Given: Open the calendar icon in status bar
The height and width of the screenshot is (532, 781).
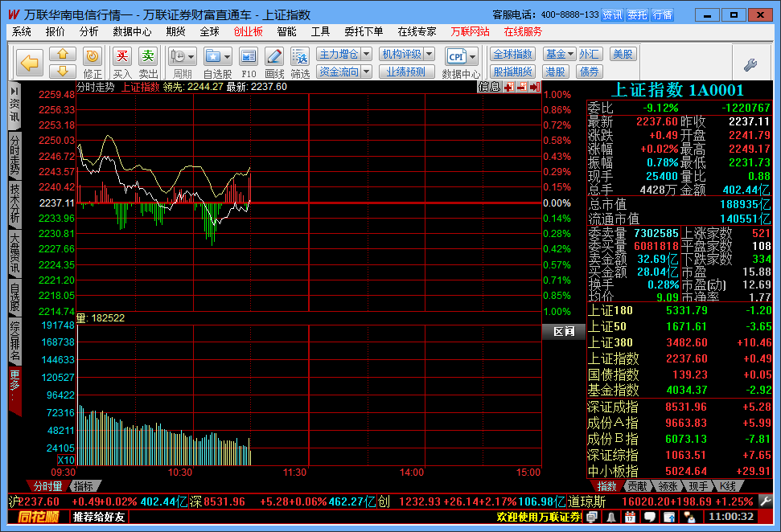Looking at the screenshot, I should coord(630,517).
